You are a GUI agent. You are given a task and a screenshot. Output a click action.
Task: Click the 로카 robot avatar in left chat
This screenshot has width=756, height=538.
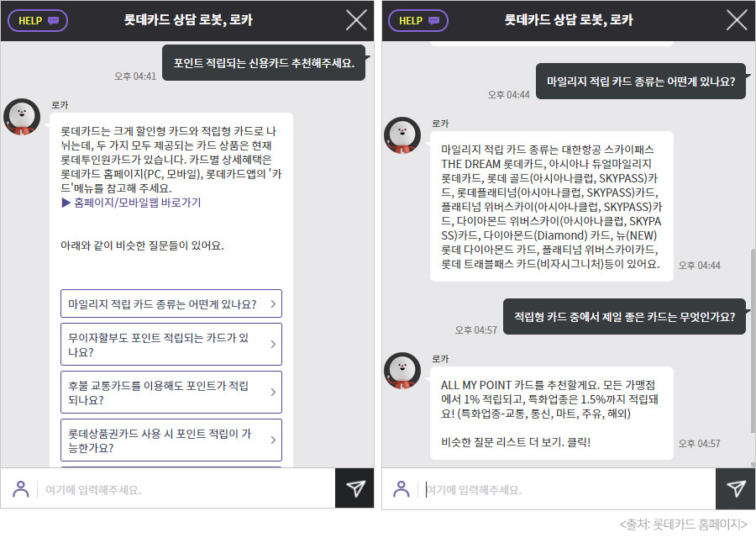pos(22,117)
